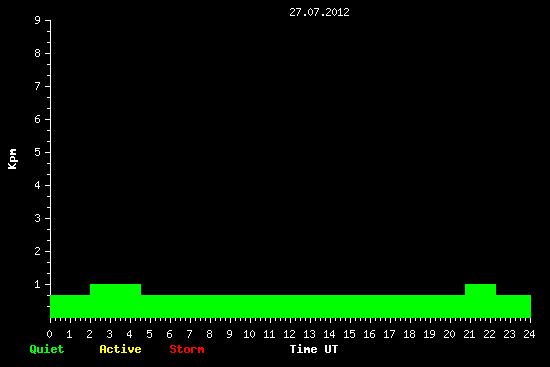Viewport: 550px width, 367px height.
Task: Click the hour 24 tick label
Action: (x=529, y=334)
